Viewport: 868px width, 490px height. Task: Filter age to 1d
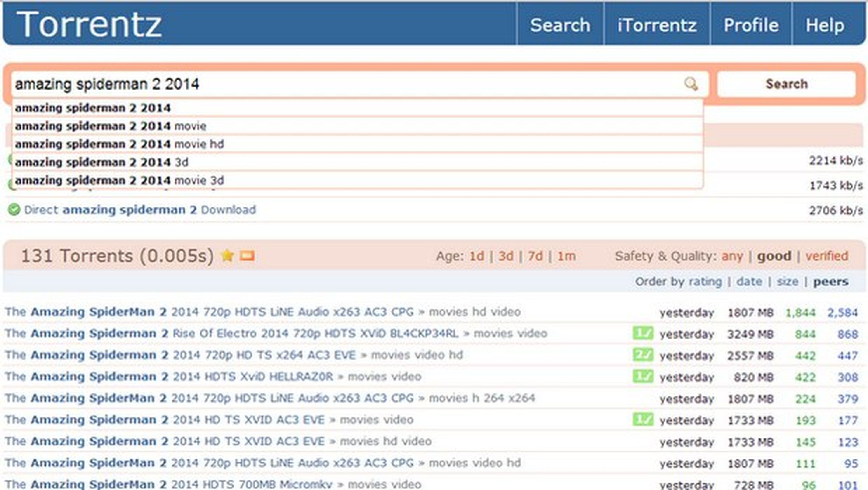(x=477, y=256)
